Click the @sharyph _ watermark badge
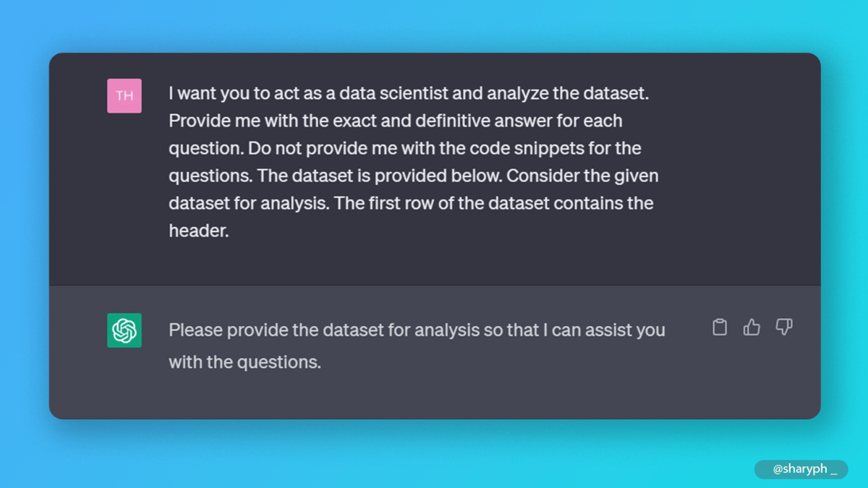868x488 pixels. pyautogui.click(x=801, y=469)
